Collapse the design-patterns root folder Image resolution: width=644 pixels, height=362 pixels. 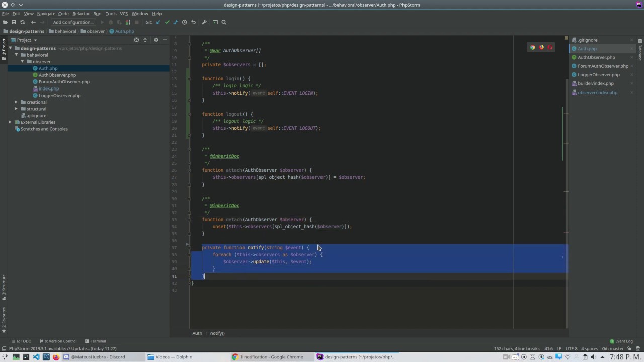click(10, 48)
